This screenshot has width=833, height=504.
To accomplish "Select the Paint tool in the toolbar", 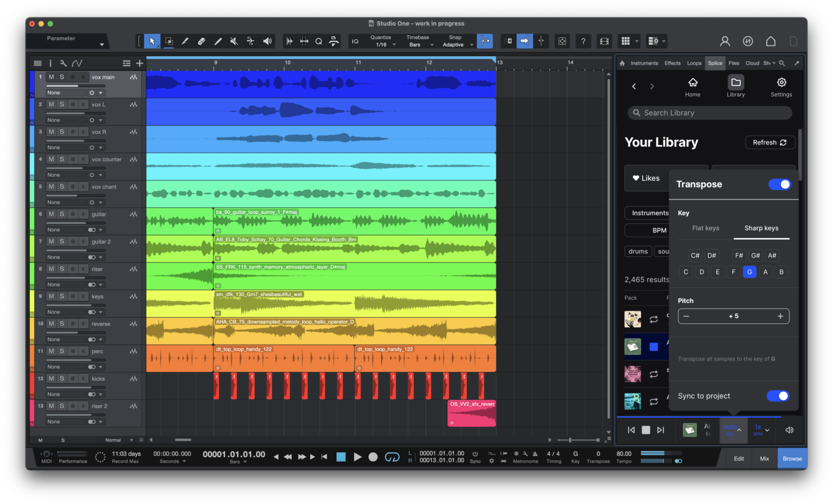I will (x=218, y=41).
